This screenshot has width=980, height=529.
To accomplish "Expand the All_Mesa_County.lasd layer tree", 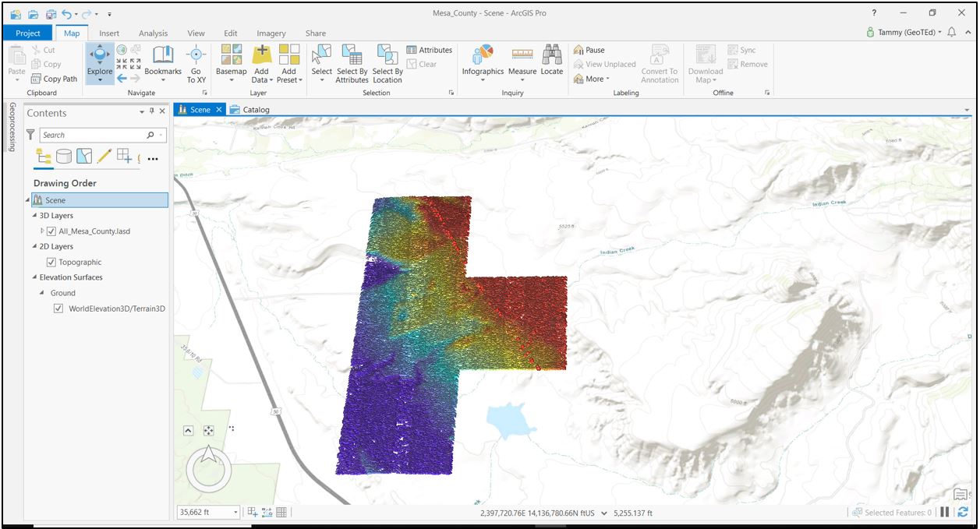I will click(42, 231).
